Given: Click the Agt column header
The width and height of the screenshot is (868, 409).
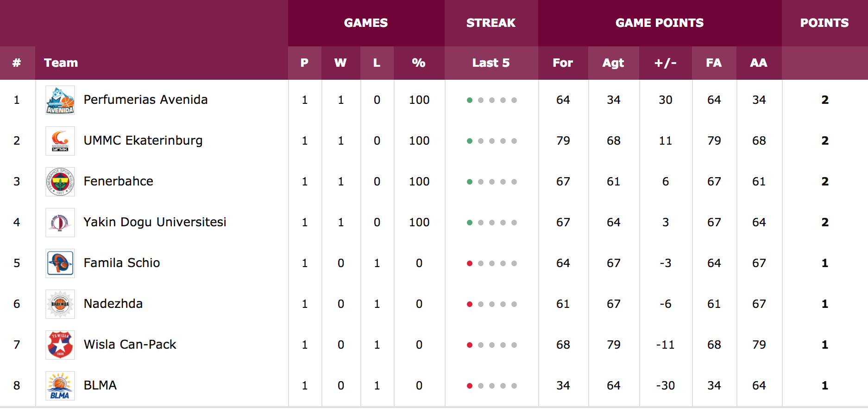Looking at the screenshot, I should (613, 63).
